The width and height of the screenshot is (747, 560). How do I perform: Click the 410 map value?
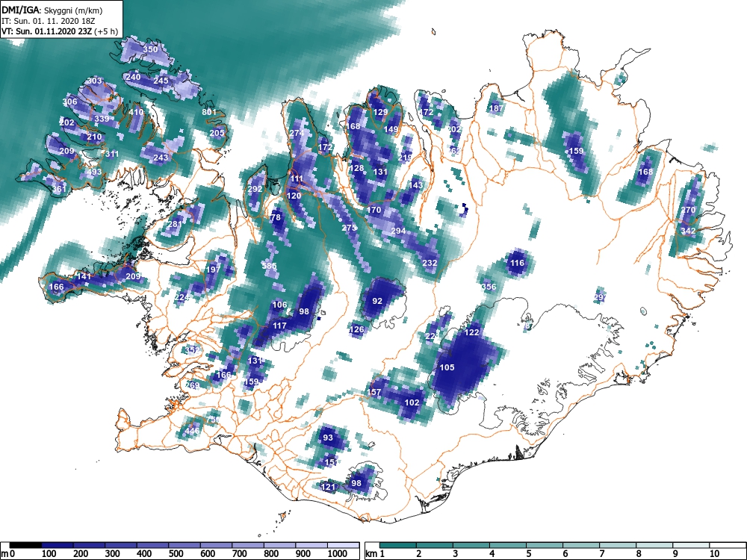(136, 113)
